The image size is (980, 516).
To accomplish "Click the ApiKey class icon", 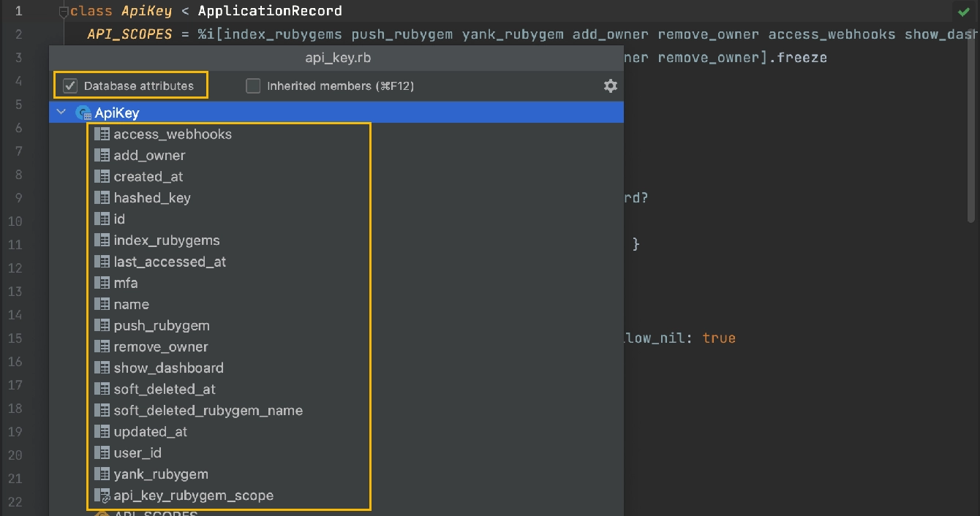I will (83, 113).
